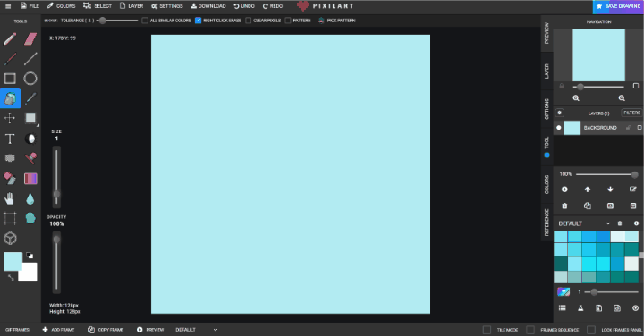Delete the layer with the trash icon
644x336 pixels.
pyautogui.click(x=564, y=206)
